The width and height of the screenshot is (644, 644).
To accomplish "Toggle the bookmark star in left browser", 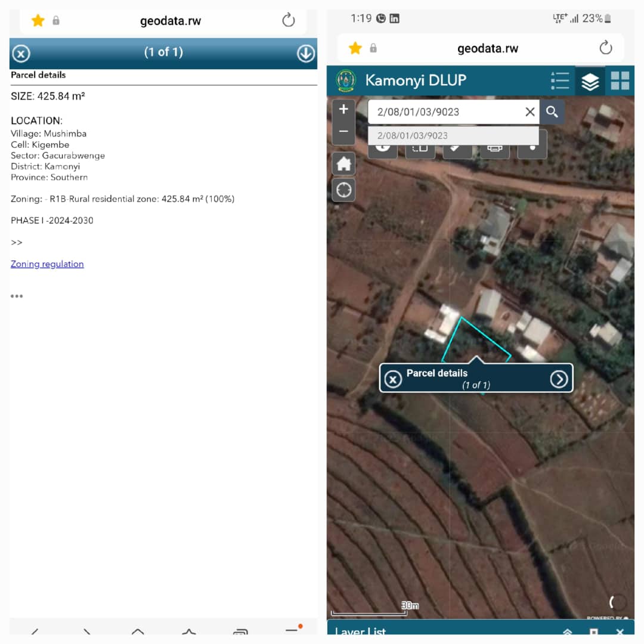I will (x=38, y=21).
